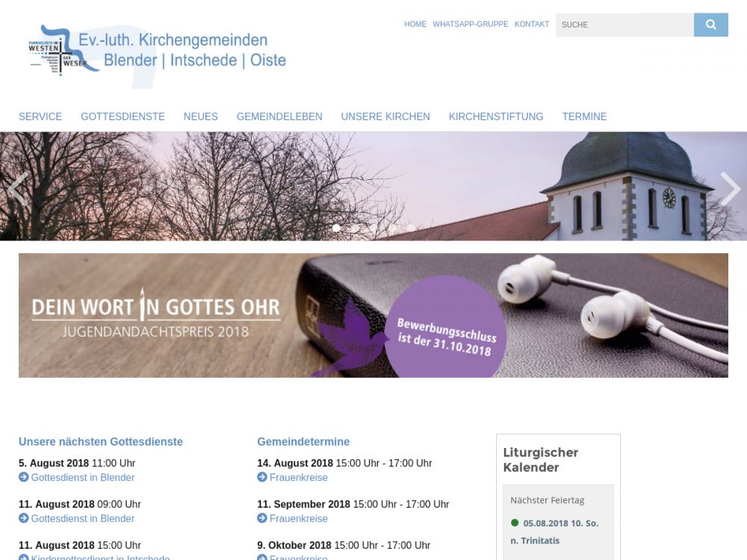Open the WhatsApp-Gruppe link
The width and height of the screenshot is (747, 560).
470,25
